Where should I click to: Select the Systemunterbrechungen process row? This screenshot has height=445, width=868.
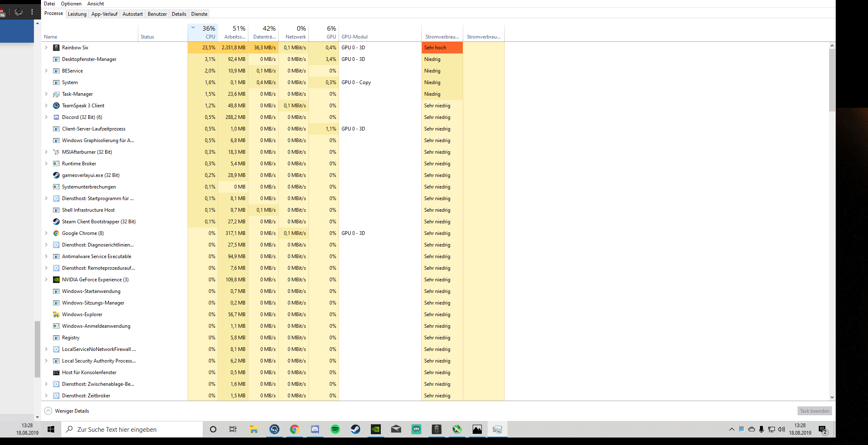pyautogui.click(x=273, y=187)
